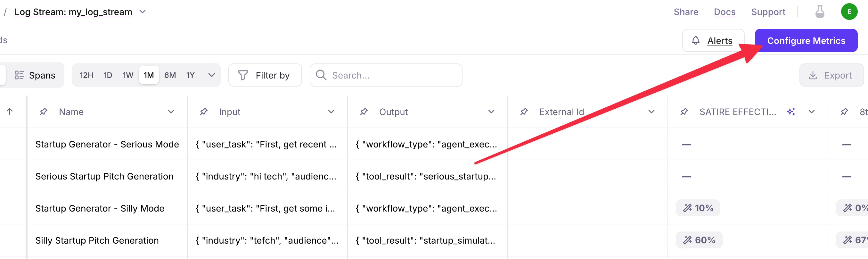Select the 1M time range
The height and width of the screenshot is (259, 868).
coord(149,75)
